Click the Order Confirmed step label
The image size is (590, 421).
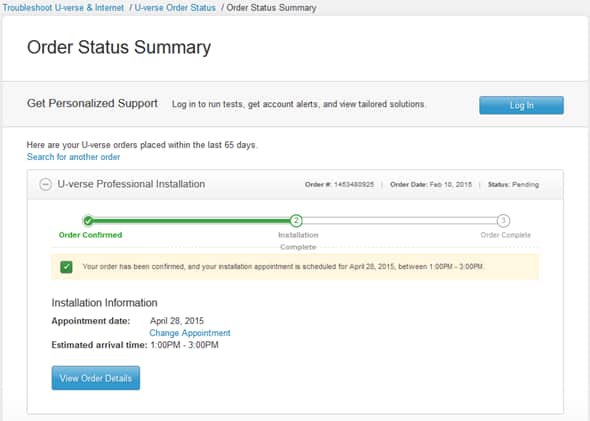click(90, 235)
